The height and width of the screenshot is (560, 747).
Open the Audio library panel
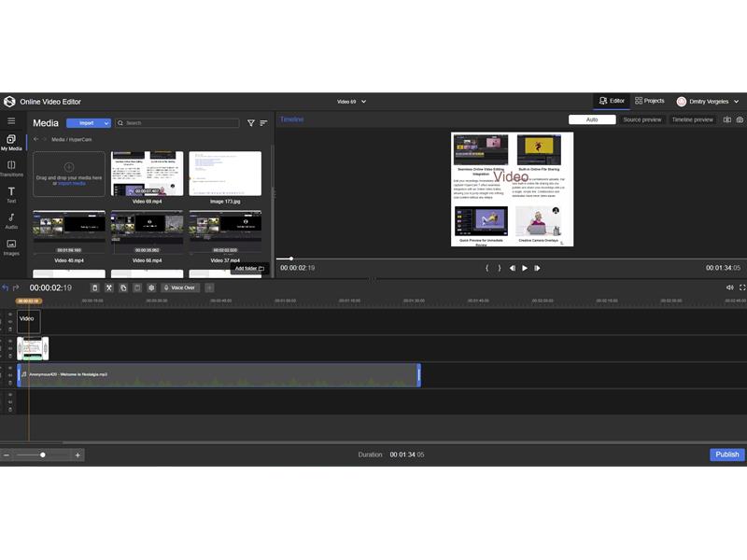[x=11, y=221]
